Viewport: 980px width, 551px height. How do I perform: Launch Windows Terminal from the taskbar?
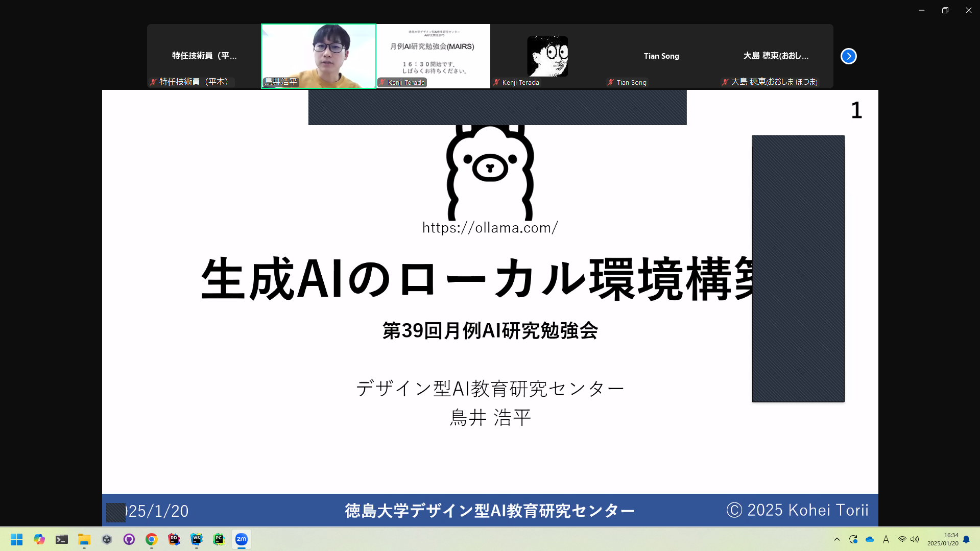pyautogui.click(x=62, y=539)
